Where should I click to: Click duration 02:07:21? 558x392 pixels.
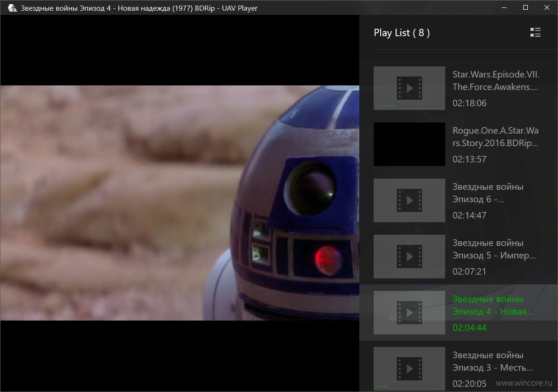coord(469,271)
